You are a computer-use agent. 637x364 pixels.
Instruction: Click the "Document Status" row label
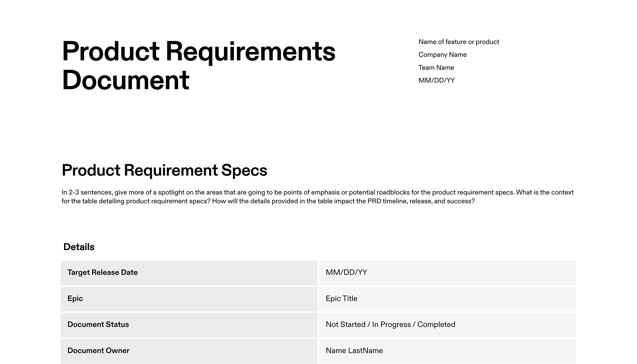click(x=98, y=325)
